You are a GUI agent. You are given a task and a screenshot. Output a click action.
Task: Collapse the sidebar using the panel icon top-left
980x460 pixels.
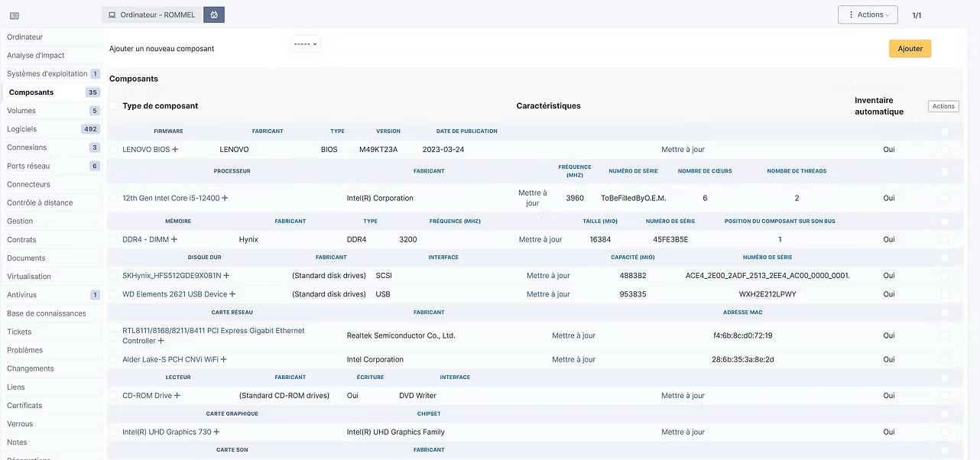coord(13,16)
